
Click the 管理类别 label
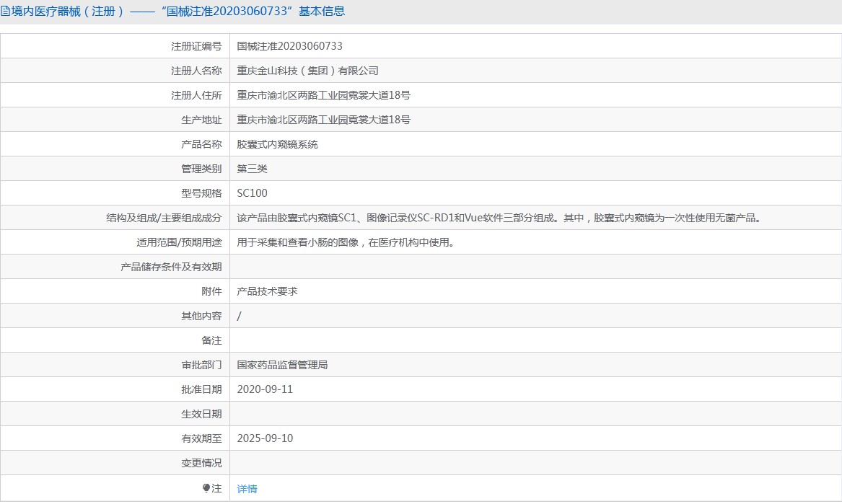pyautogui.click(x=201, y=169)
